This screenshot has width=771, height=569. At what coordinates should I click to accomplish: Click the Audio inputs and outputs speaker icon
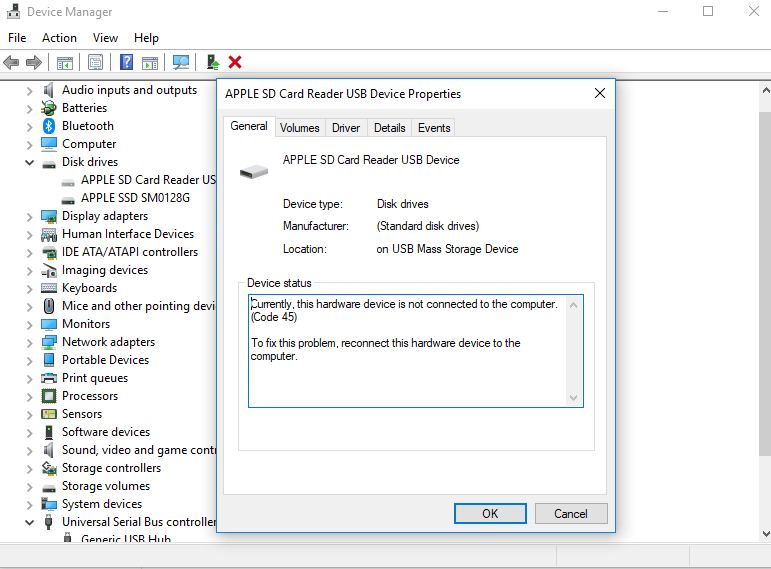coord(48,90)
